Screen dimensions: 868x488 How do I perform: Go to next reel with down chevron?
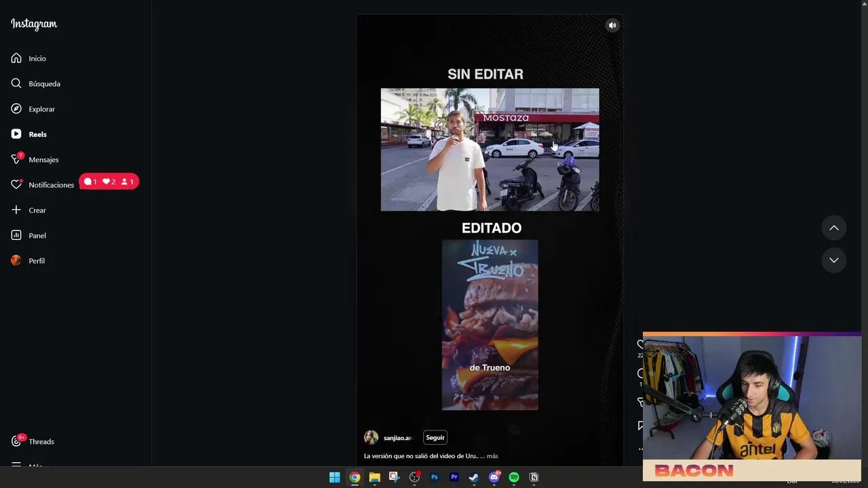coord(834,260)
